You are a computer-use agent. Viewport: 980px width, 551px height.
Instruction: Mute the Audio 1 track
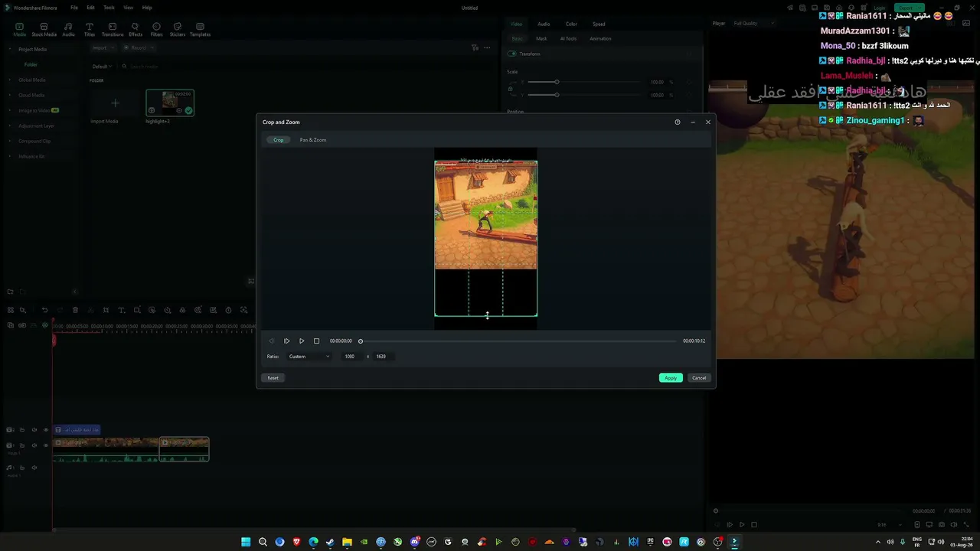coord(34,468)
